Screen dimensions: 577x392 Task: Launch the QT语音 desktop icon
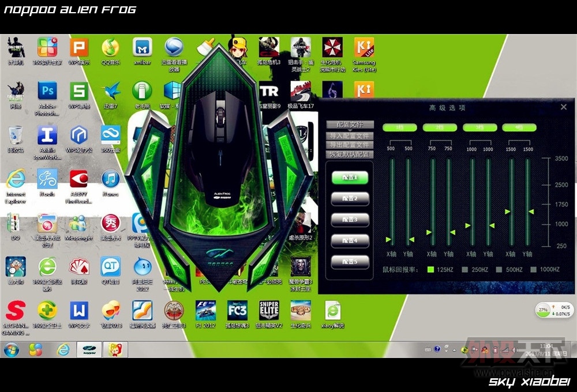(x=110, y=270)
